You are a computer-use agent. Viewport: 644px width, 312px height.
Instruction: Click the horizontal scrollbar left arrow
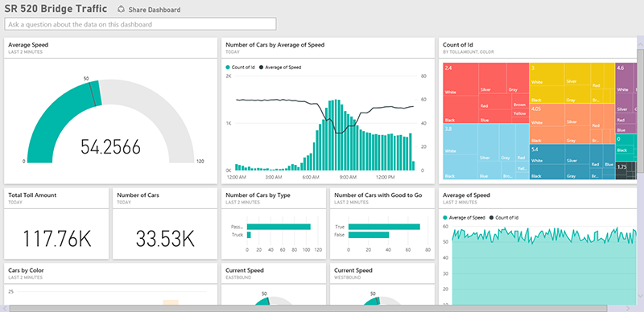[6, 308]
